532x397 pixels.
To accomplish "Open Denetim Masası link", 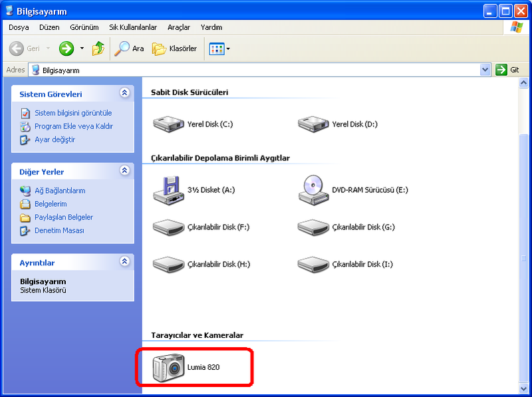I will pos(59,231).
